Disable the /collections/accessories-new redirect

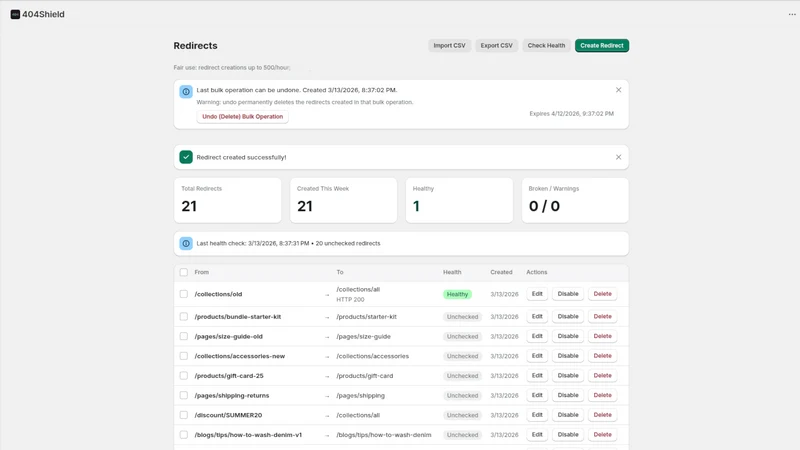point(568,356)
